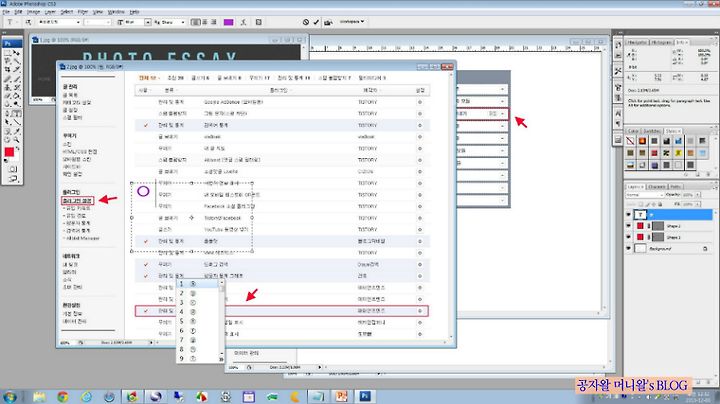Switch to the Channels tab
Viewport: 720px width, 404px height.
pyautogui.click(x=657, y=186)
